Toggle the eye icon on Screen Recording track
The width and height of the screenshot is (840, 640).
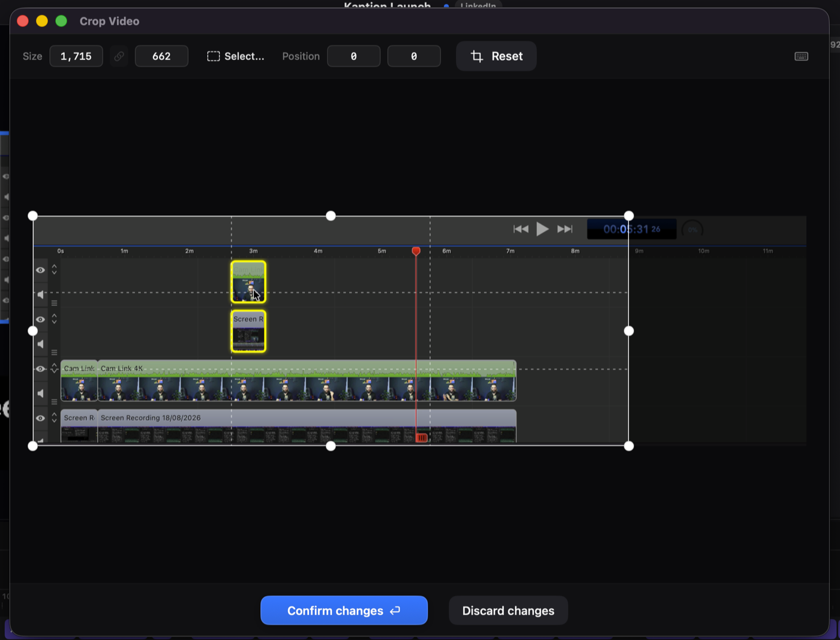click(40, 418)
